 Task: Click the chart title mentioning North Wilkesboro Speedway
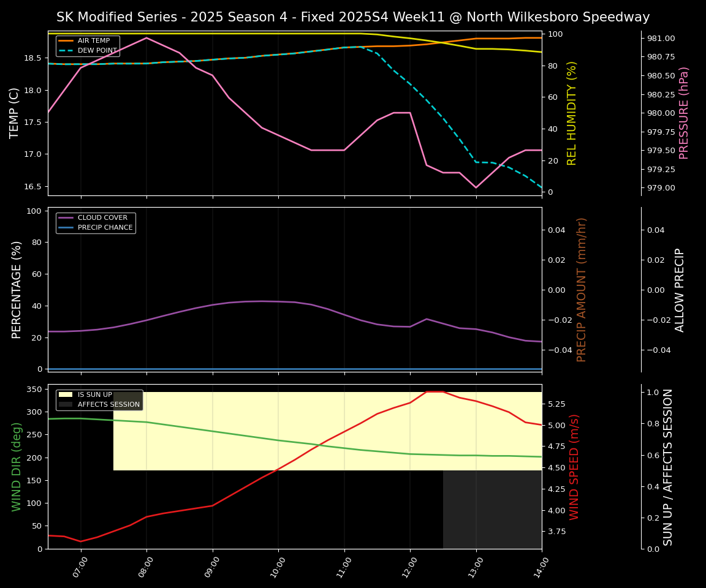pyautogui.click(x=353, y=17)
